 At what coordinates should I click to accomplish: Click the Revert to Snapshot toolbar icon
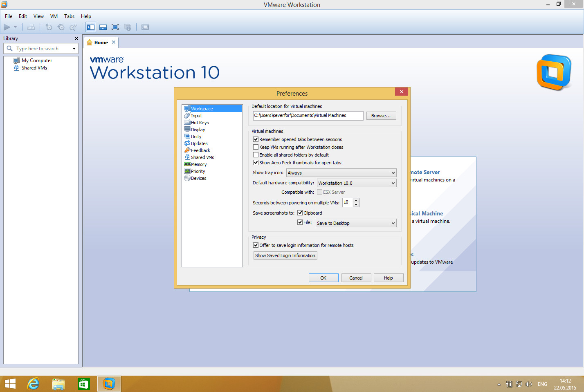click(61, 27)
